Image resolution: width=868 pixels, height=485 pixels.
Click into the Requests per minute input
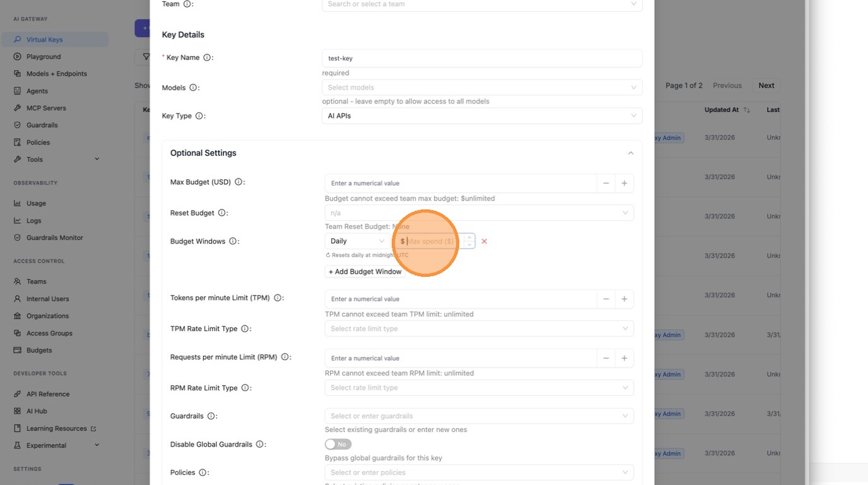tap(460, 358)
